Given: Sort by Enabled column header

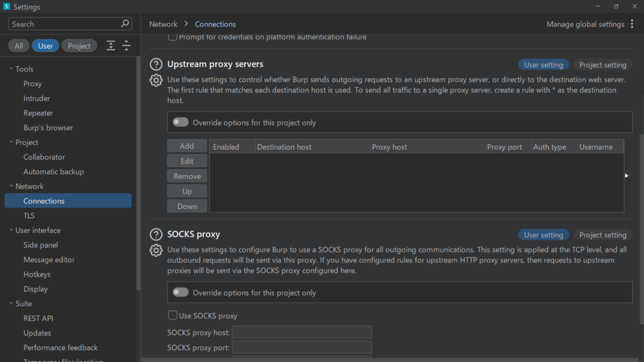Looking at the screenshot, I should [x=232, y=146].
